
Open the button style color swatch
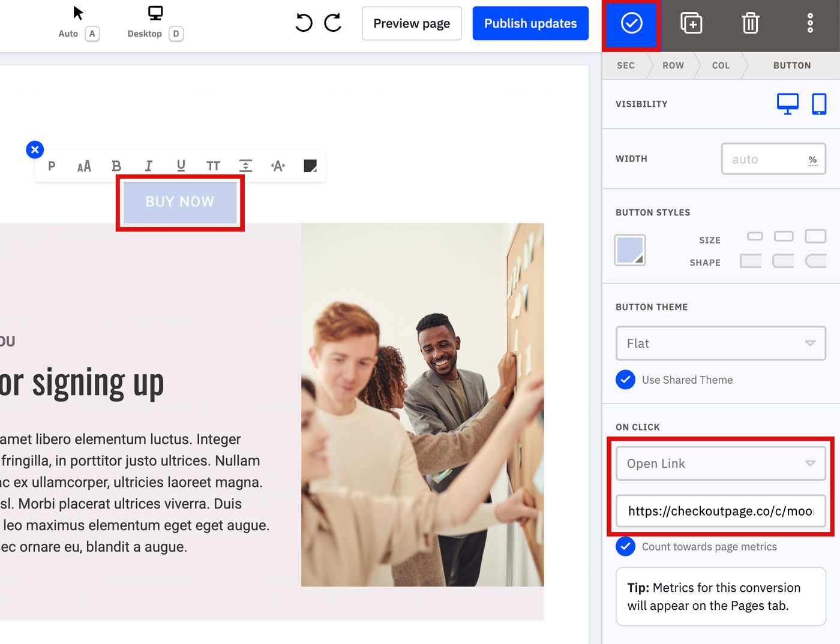[x=630, y=250]
